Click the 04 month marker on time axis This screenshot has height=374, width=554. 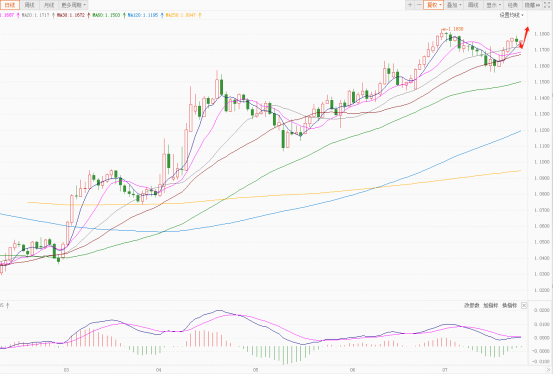coord(159,370)
